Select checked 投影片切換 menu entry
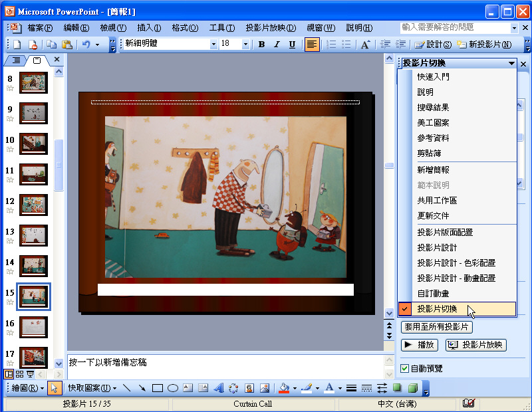Screen dimensions: 532x412 [457, 309]
